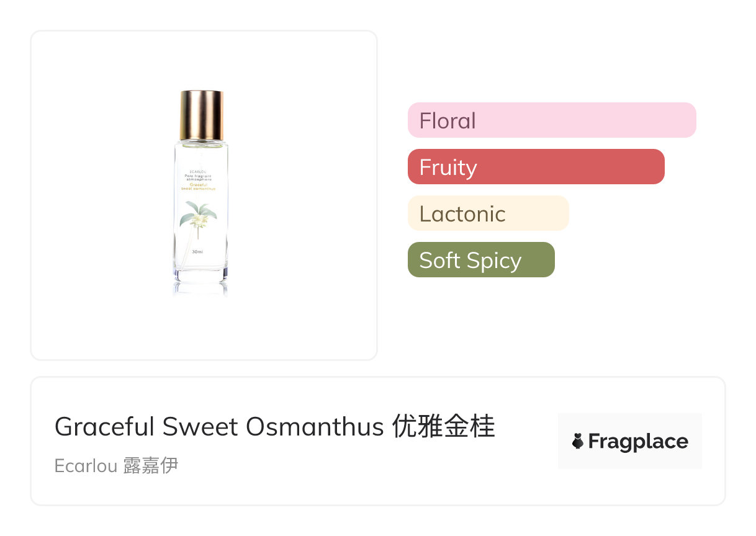The width and height of the screenshot is (756, 536).
Task: Click the clear glass base of the bottle
Action: coord(200,275)
